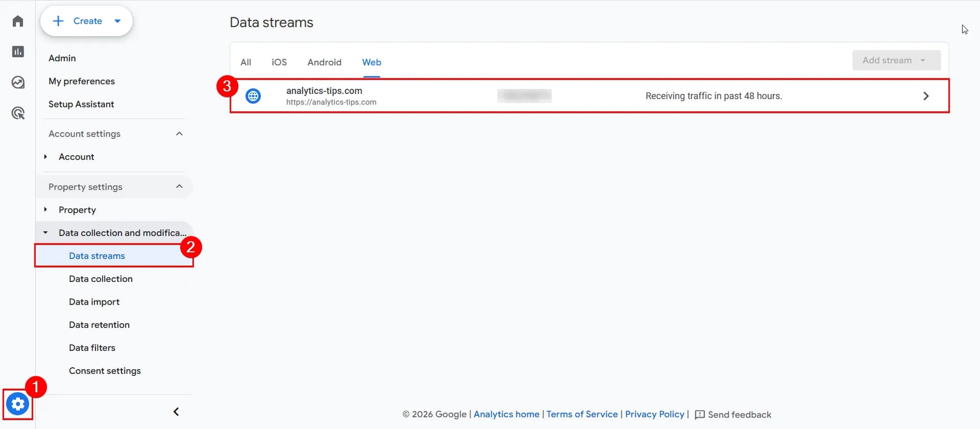Switch to the iOS tab
The height and width of the screenshot is (429, 980).
click(279, 62)
